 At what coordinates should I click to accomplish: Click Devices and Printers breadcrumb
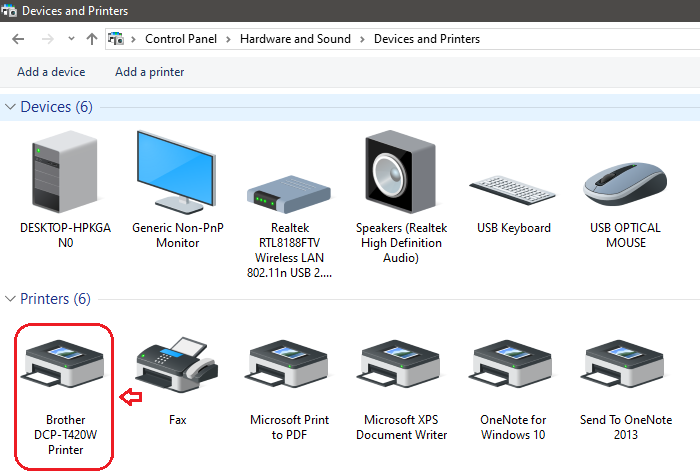[x=427, y=39]
